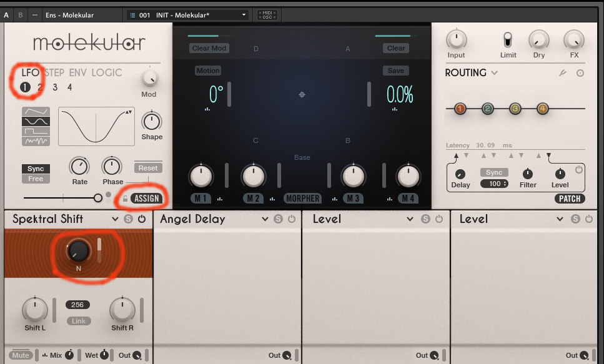Click the circular icon right of the wrench
604x364 pixels.
point(580,74)
